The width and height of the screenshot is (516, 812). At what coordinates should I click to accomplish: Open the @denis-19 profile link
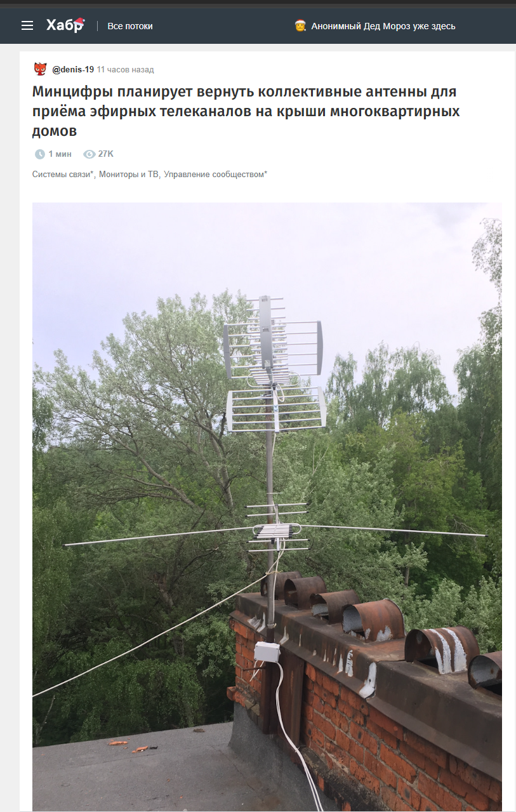(73, 69)
